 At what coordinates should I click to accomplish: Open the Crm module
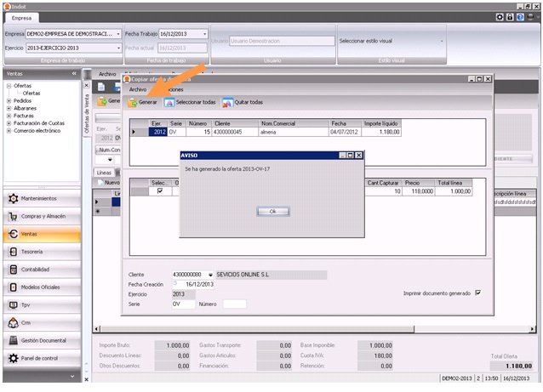point(43,322)
